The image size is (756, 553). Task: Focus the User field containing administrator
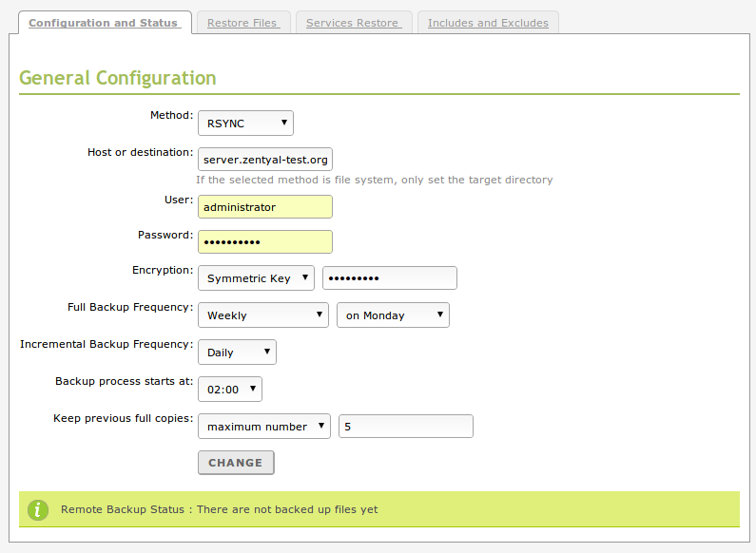click(265, 207)
